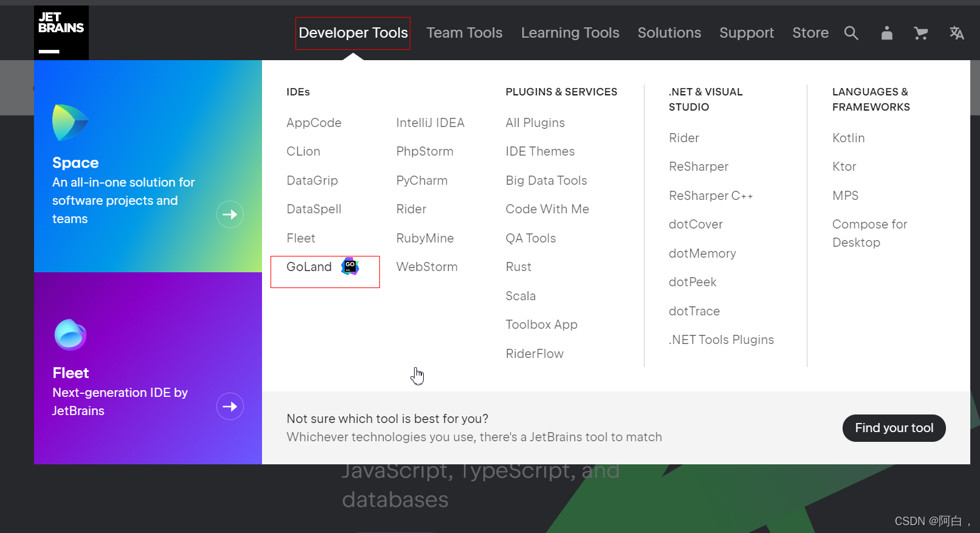Viewport: 980px width, 533px height.
Task: Click the GoLand icon beside GoLand
Action: click(x=350, y=266)
